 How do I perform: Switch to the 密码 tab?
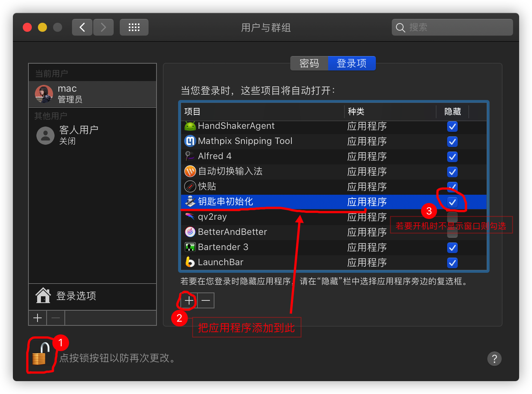(x=309, y=63)
